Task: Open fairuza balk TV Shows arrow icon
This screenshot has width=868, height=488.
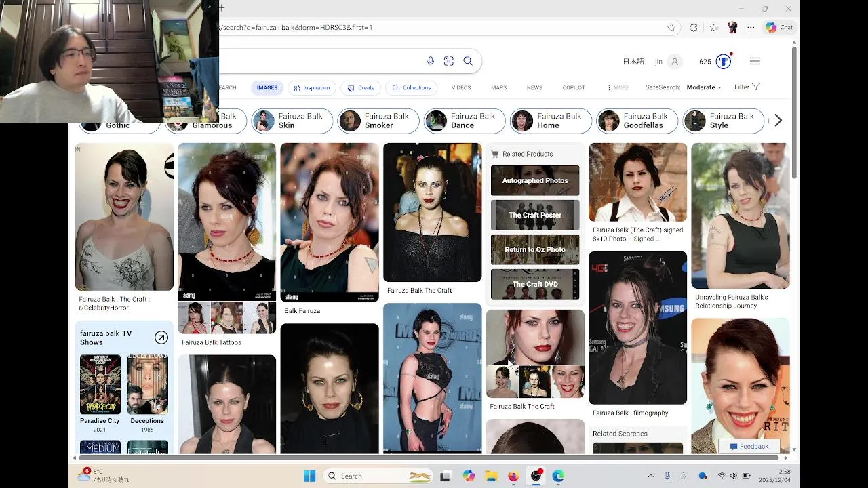Action: click(161, 338)
